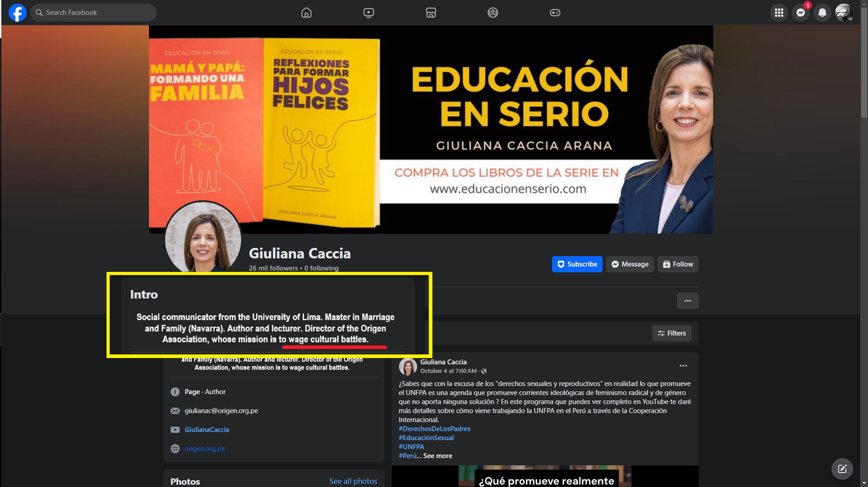Open the posts Filters button
This screenshot has width=868, height=487.
click(x=672, y=333)
